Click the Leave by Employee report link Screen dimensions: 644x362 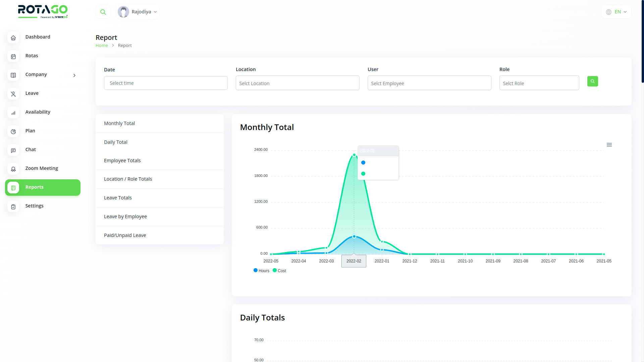[x=125, y=216]
